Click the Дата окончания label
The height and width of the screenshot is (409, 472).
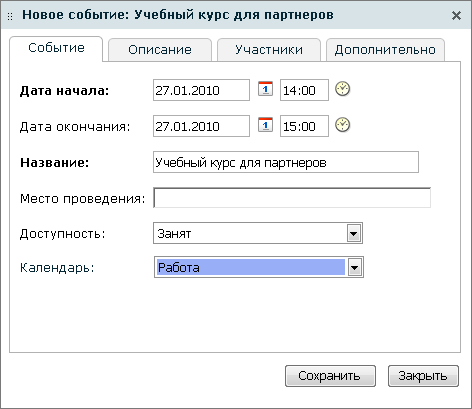[x=75, y=127]
